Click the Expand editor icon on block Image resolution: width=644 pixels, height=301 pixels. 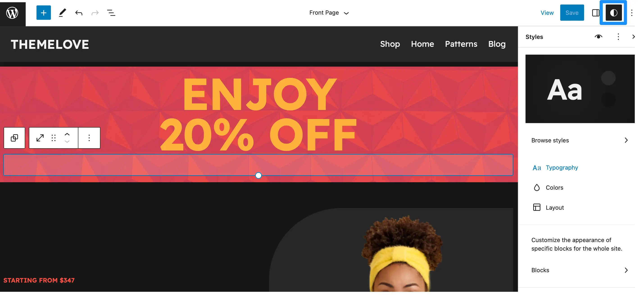pos(40,137)
